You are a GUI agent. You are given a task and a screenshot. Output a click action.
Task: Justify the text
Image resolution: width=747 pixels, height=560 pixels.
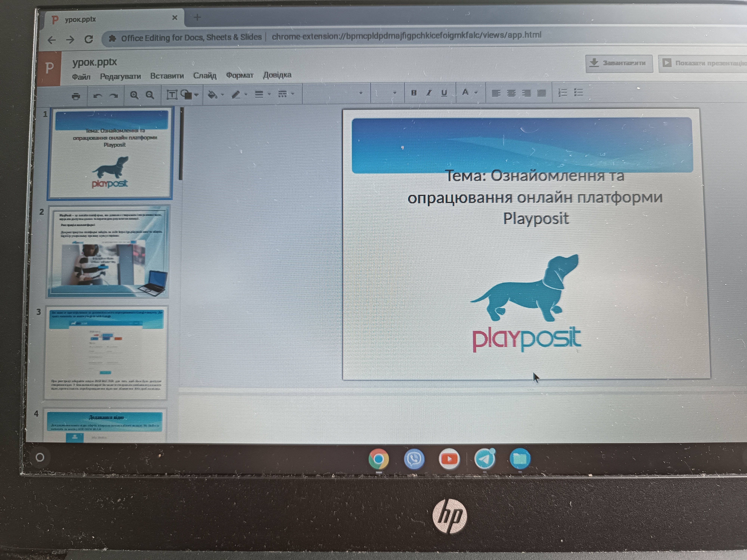542,93
